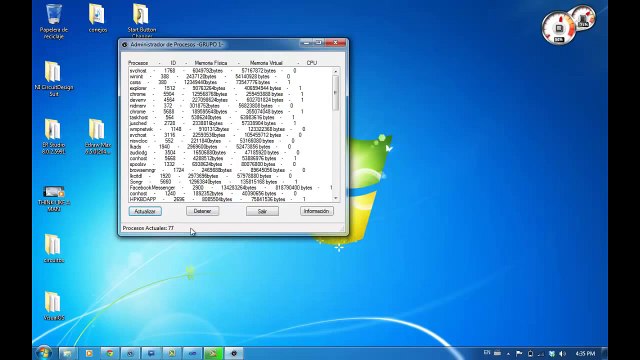Click the process list scrollbar thumb
The height and width of the screenshot is (360, 640).
pos(336,93)
